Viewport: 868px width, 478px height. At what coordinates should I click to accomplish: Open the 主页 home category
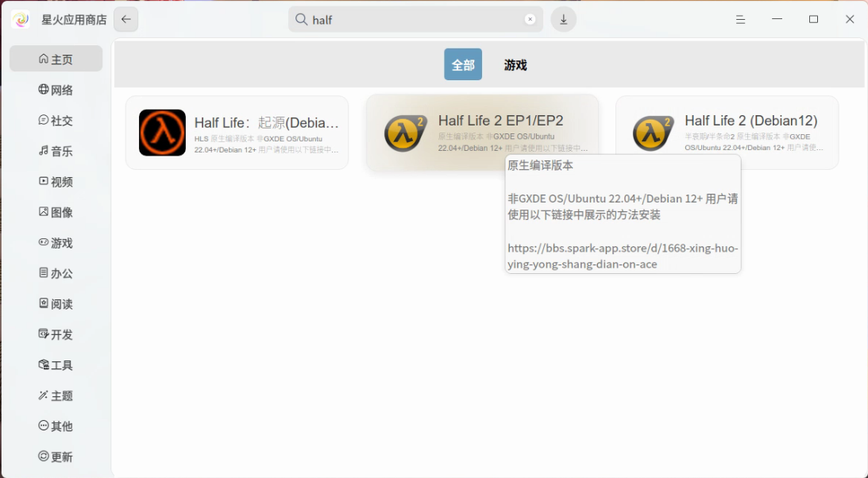[56, 59]
